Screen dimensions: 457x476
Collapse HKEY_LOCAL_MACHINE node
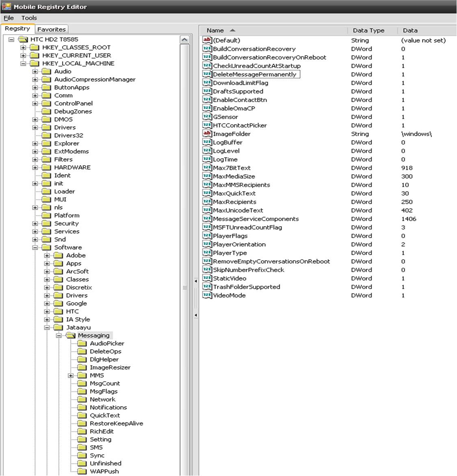tap(23, 63)
